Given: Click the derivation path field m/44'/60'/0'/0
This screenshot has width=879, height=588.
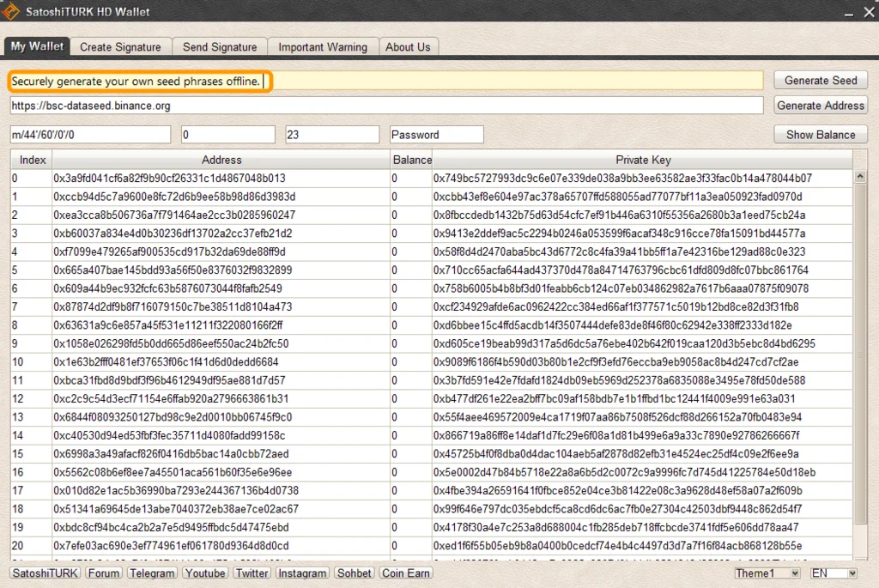Looking at the screenshot, I should pyautogui.click(x=90, y=135).
